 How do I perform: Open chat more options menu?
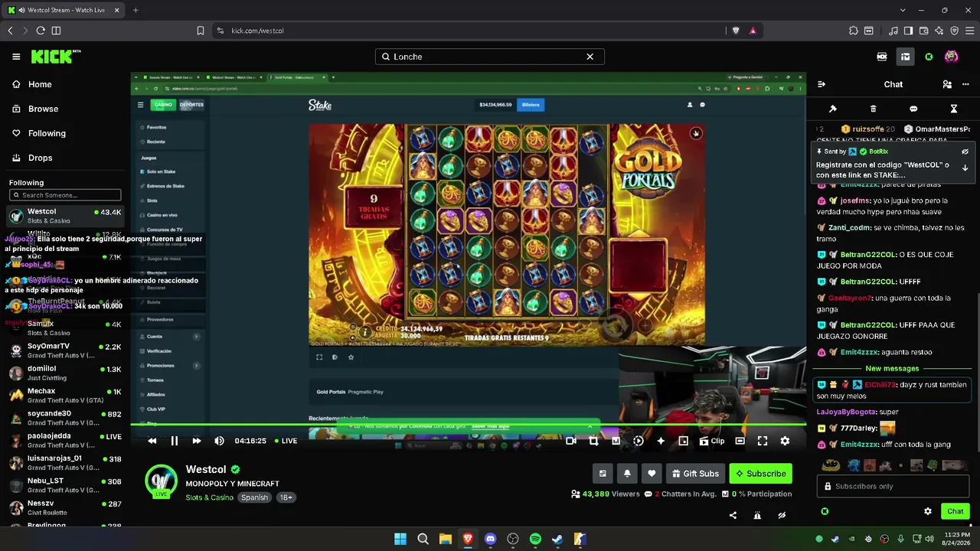(x=965, y=84)
